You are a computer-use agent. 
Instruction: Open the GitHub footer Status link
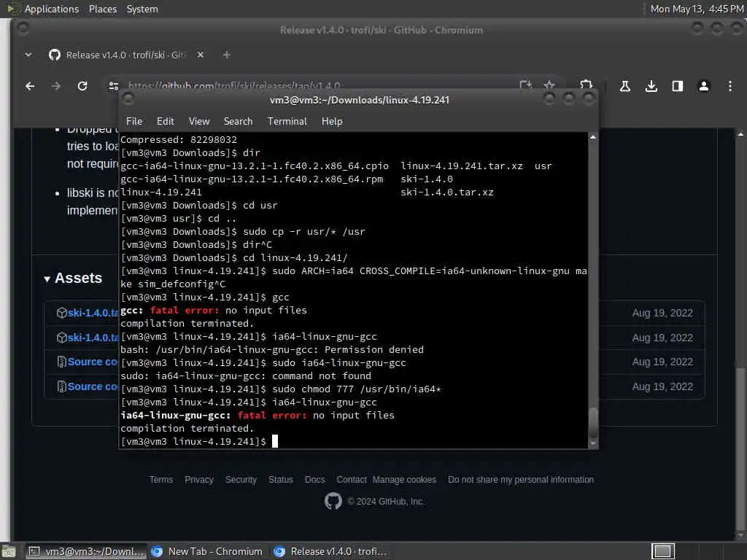coord(281,480)
